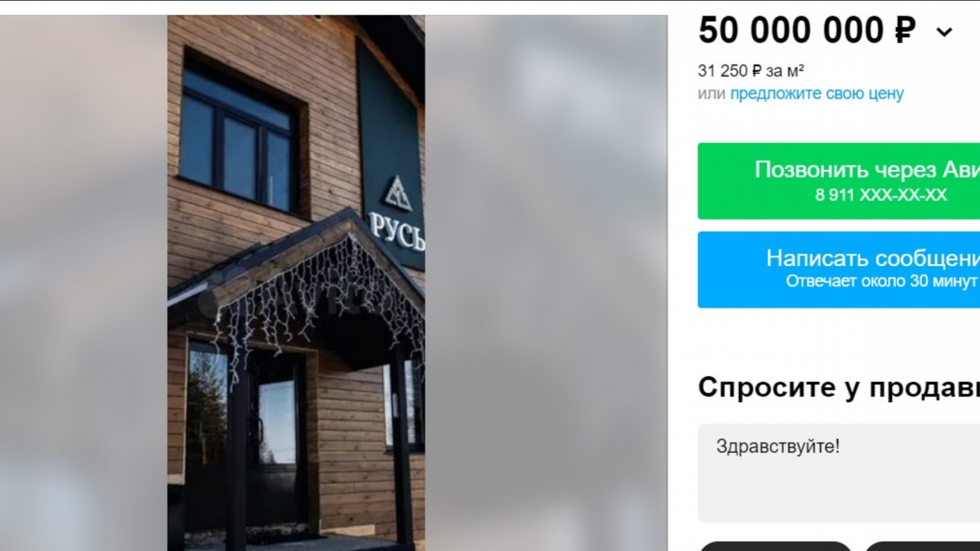The height and width of the screenshot is (551, 980).
Task: Select the first dark quick-reply pill button
Action: 775,546
